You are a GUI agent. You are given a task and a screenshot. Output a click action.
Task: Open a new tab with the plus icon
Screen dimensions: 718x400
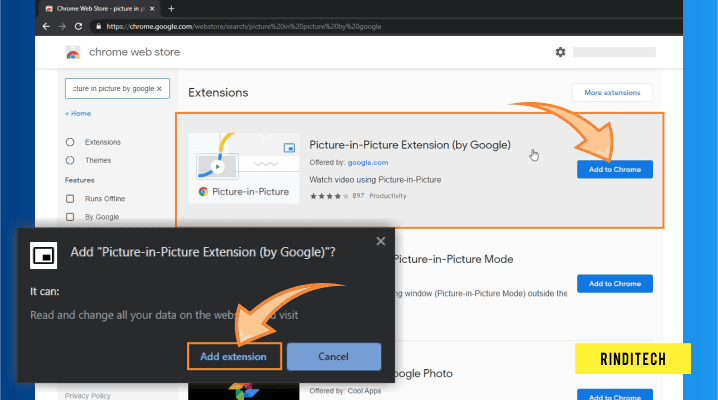[171, 9]
